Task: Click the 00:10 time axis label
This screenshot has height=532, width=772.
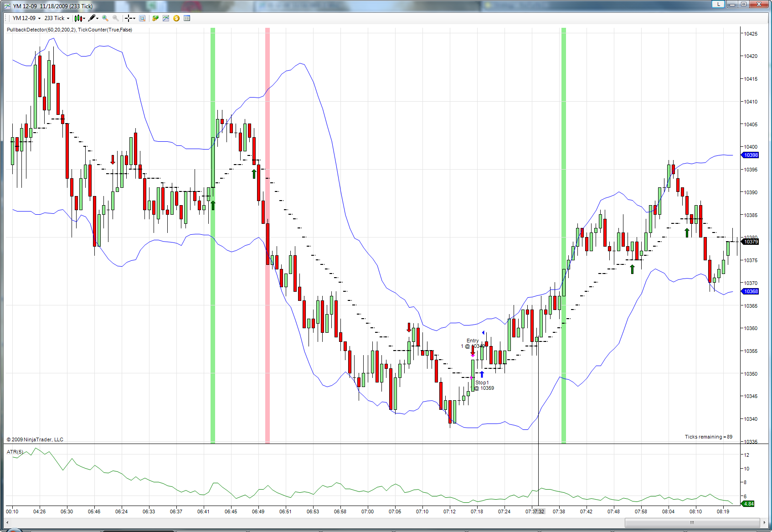Action: click(x=12, y=511)
